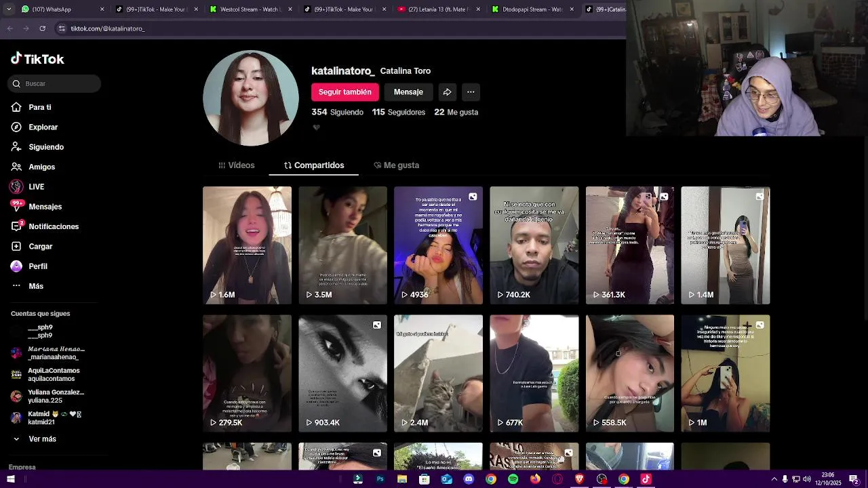Open the post with 361.3K views
Screen dimensions: 868x488
[x=630, y=245]
